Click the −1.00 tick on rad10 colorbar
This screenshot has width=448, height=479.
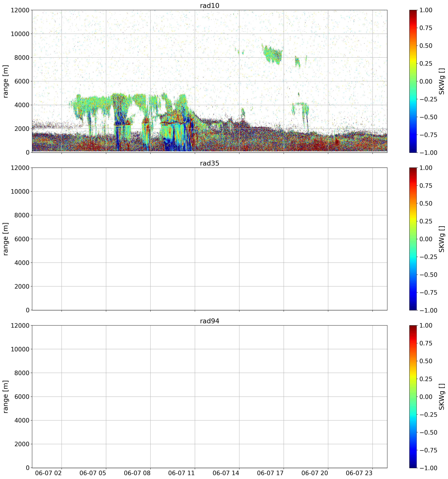[428, 153]
